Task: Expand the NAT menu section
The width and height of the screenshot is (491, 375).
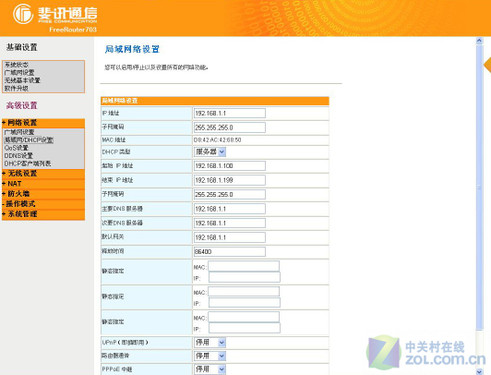Action: (43, 184)
